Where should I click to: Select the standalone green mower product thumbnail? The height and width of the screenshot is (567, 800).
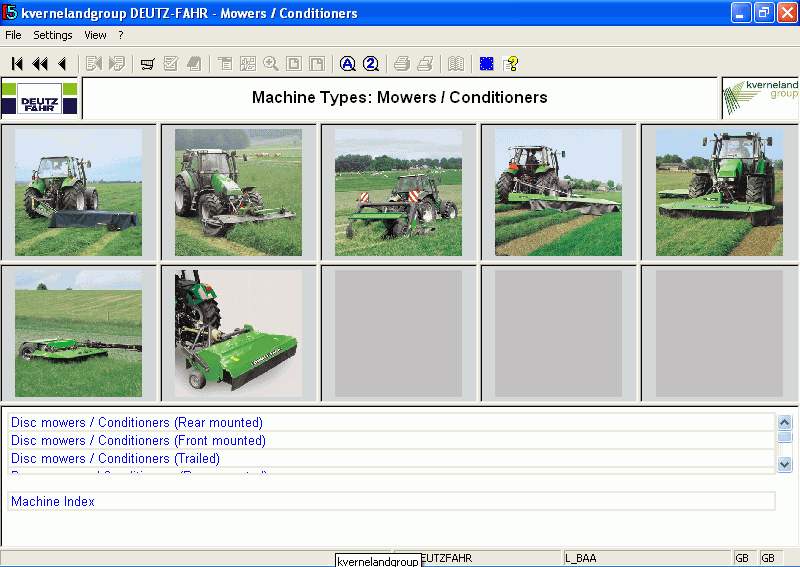point(239,333)
